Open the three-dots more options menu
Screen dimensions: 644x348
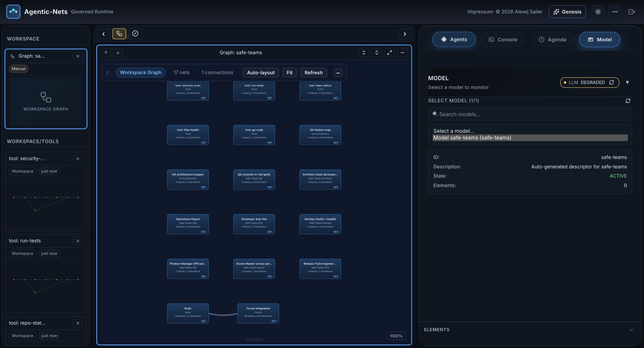[615, 11]
